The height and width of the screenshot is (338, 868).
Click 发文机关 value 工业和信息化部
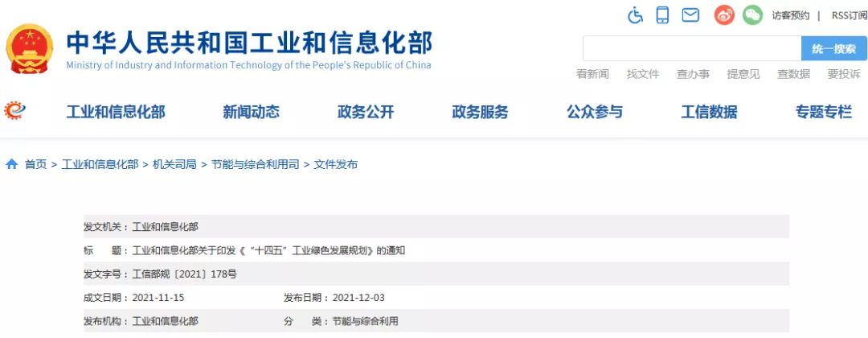(x=165, y=227)
